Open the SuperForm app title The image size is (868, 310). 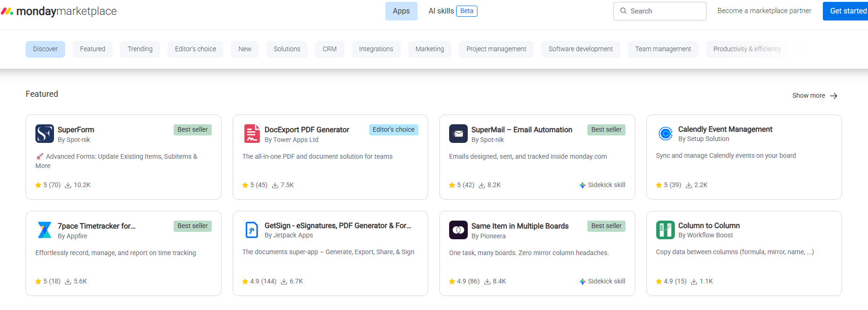(x=76, y=130)
